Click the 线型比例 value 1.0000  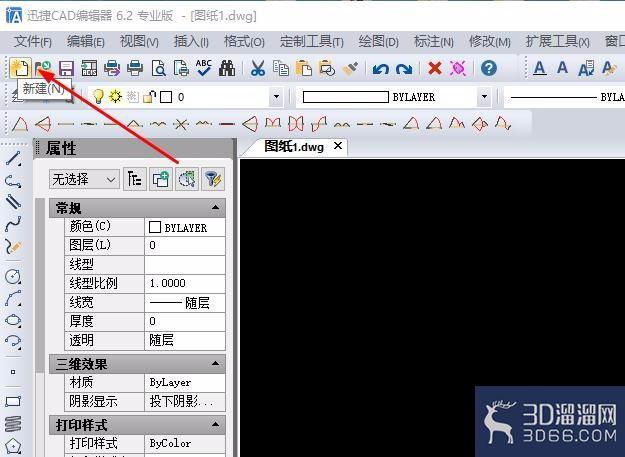pos(185,283)
